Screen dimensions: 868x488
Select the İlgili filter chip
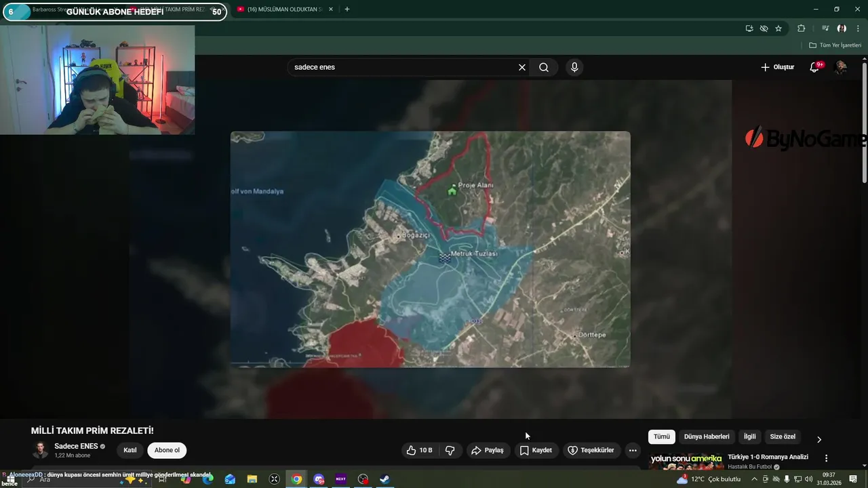click(749, 436)
